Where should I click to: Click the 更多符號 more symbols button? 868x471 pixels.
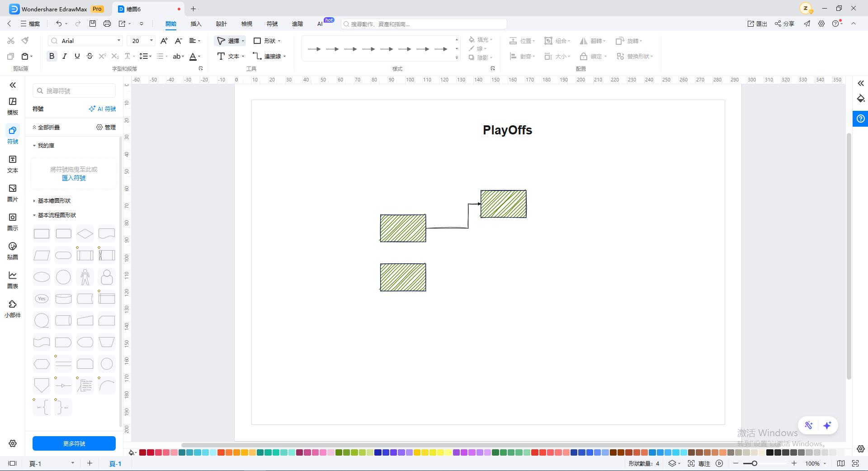74,443
